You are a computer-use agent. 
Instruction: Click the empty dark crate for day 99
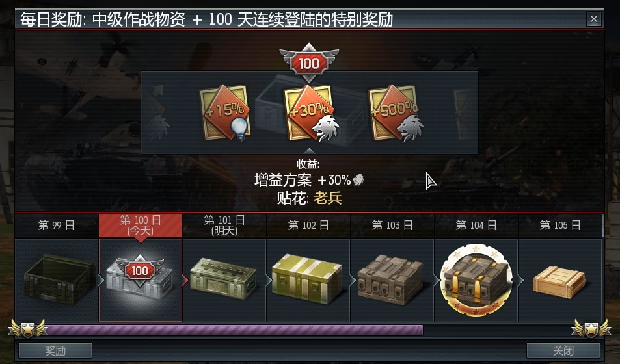(58, 279)
